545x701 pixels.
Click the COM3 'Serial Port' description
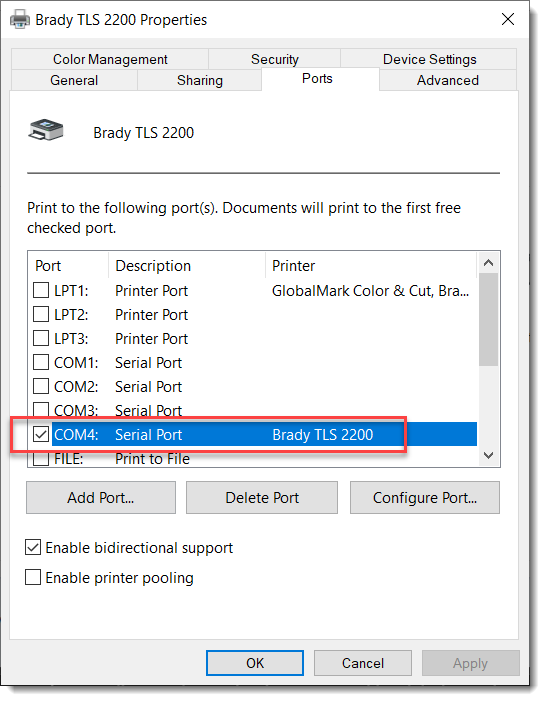(148, 410)
